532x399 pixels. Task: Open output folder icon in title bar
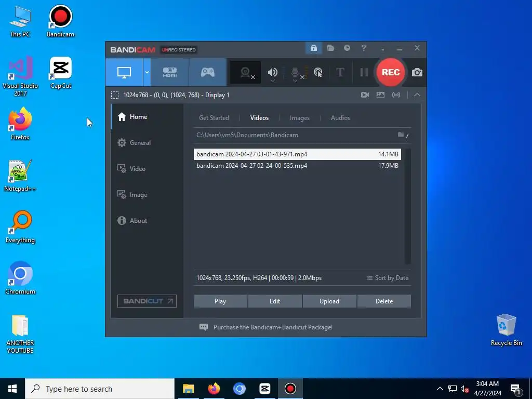pos(330,48)
